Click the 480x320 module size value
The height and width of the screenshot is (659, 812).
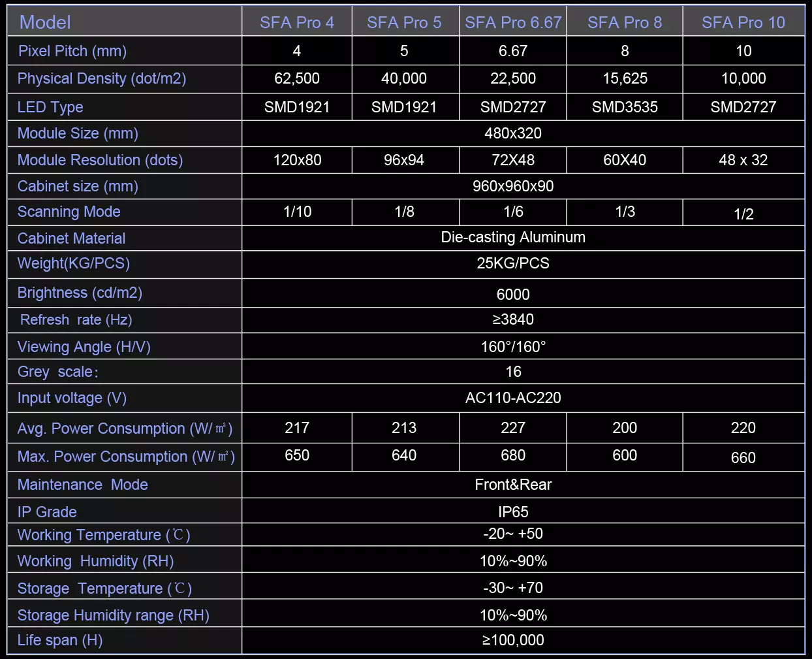(x=513, y=133)
